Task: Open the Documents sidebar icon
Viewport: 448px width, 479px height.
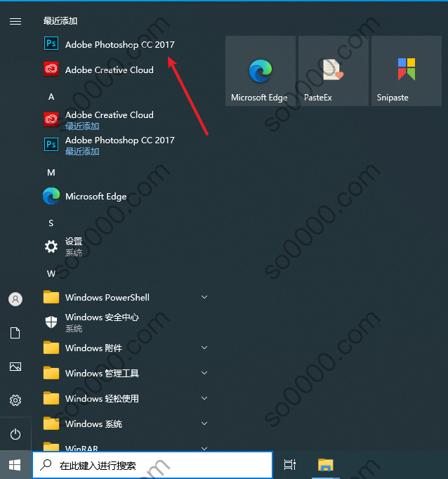Action: coord(15,333)
